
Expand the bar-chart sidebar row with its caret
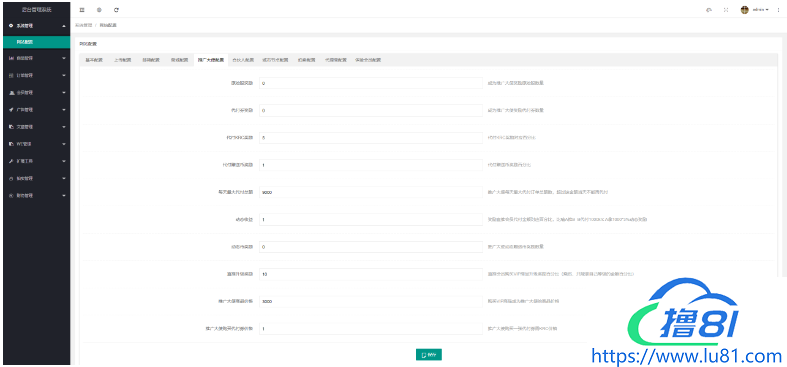[64, 58]
